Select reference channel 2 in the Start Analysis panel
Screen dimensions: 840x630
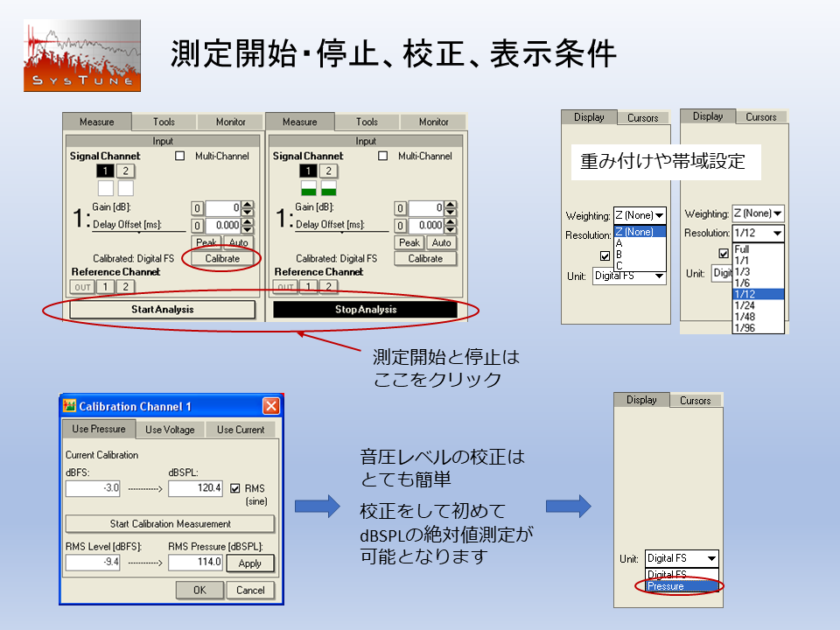click(x=125, y=287)
